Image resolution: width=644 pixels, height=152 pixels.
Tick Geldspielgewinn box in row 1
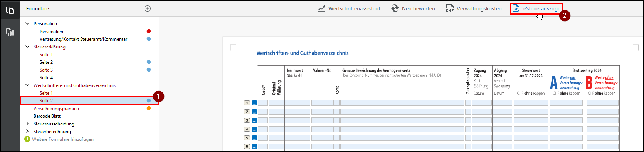[468, 103]
